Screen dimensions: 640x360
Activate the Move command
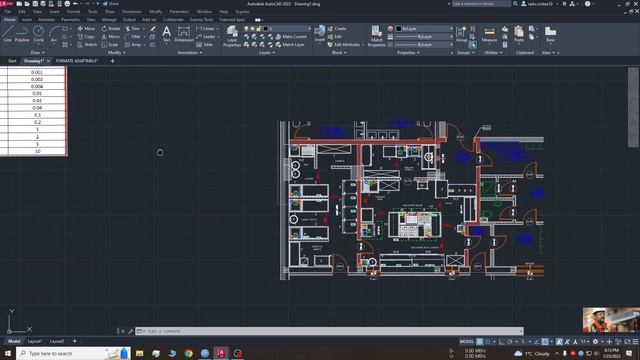pos(86,29)
